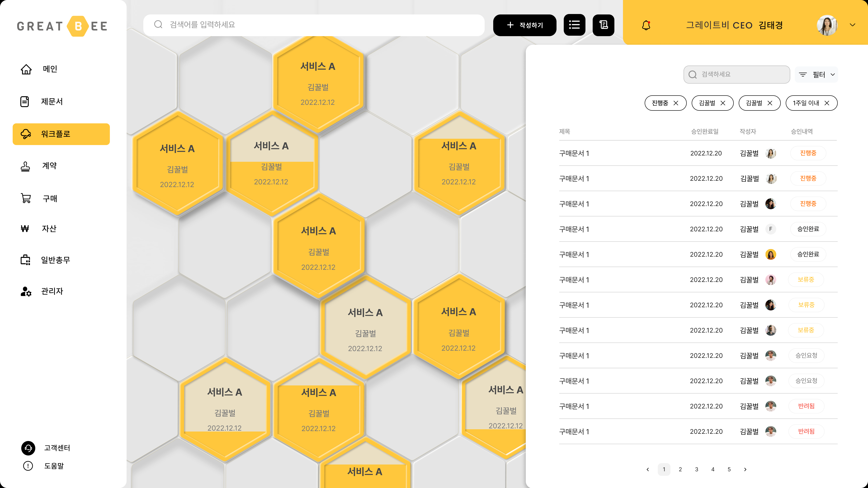Open the 필터 dropdown
868x488 pixels.
point(816,74)
